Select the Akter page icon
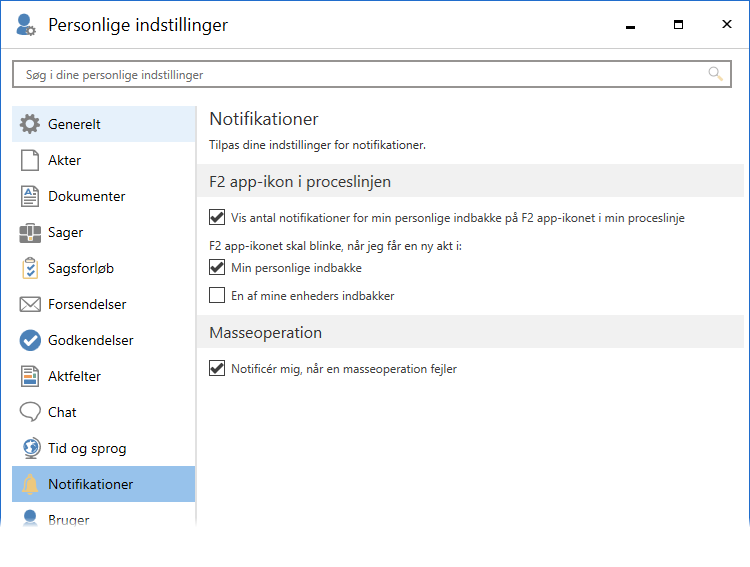The height and width of the screenshot is (567, 750). (30, 161)
